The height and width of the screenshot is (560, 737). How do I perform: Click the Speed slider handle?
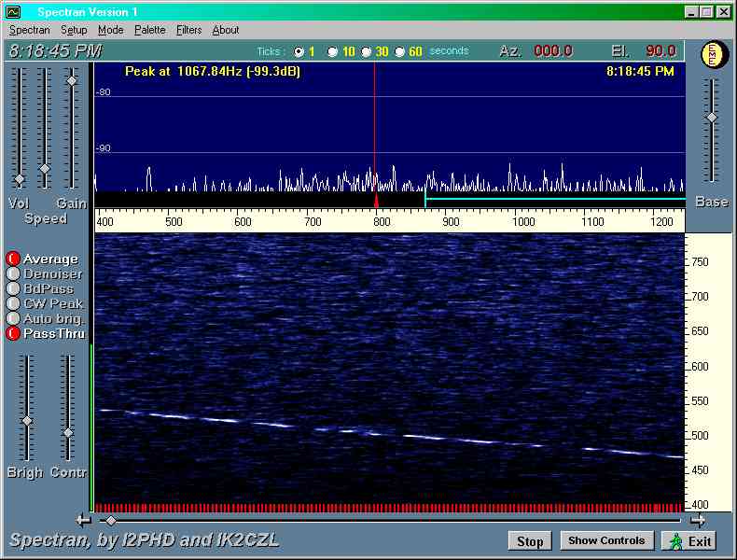coord(45,168)
